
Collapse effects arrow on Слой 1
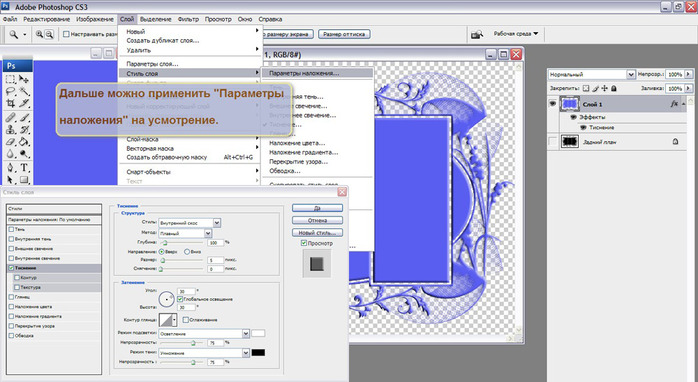684,104
